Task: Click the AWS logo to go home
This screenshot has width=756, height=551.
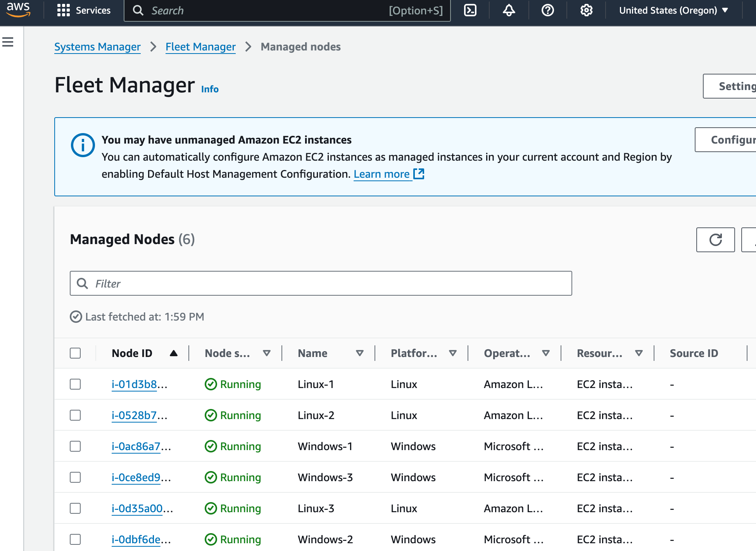Action: (18, 10)
